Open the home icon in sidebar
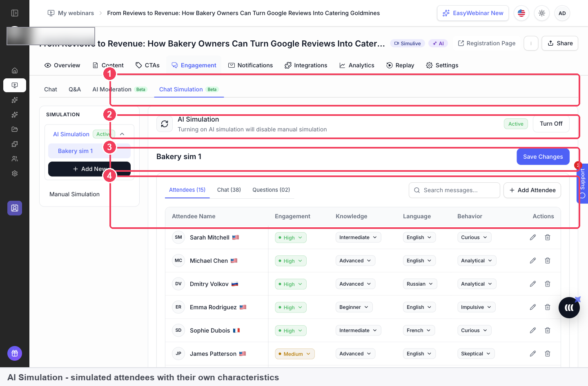Screen dimensions: 588x386 click(x=15, y=71)
